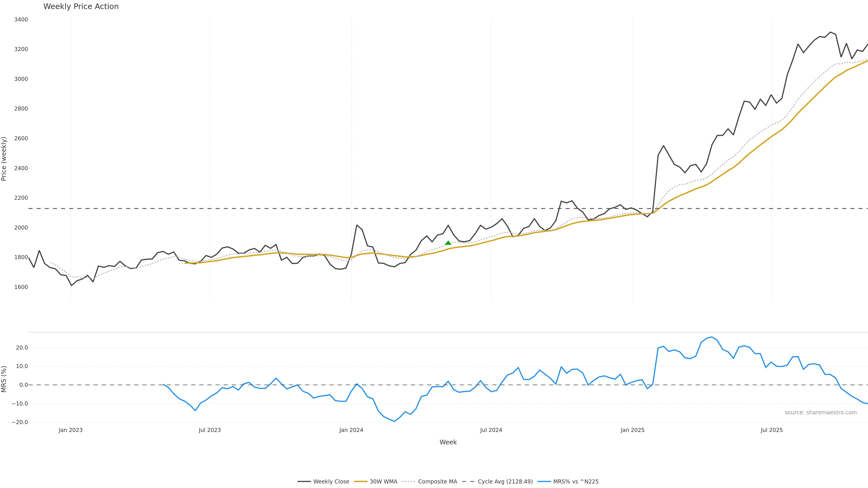
Task: Click the dashed Cycle Avg legend swatch
Action: click(468, 482)
